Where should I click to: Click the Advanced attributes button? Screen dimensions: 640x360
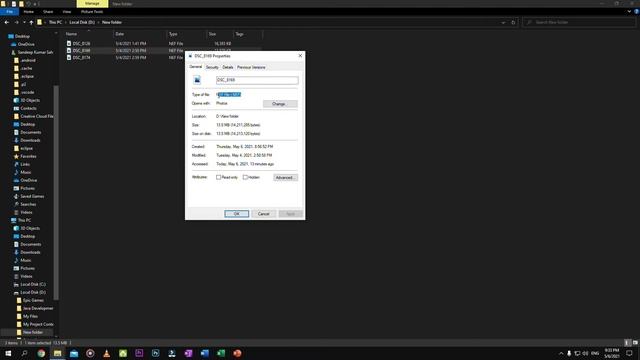[285, 178]
